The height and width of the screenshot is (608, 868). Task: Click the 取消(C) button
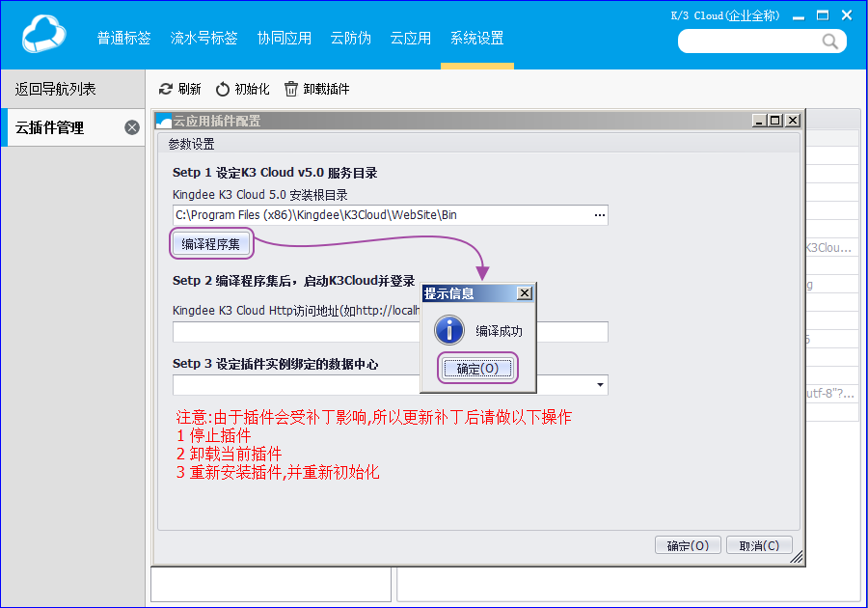click(x=759, y=545)
